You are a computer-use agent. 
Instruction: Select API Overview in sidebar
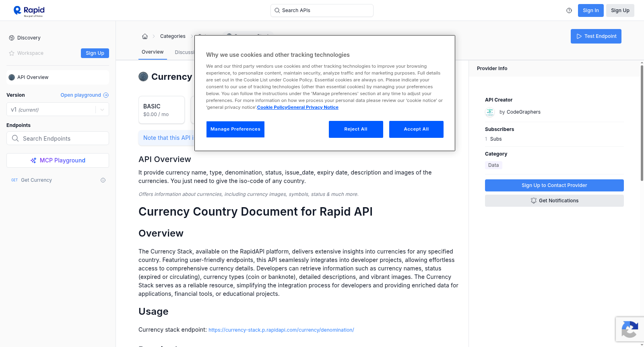pos(58,77)
